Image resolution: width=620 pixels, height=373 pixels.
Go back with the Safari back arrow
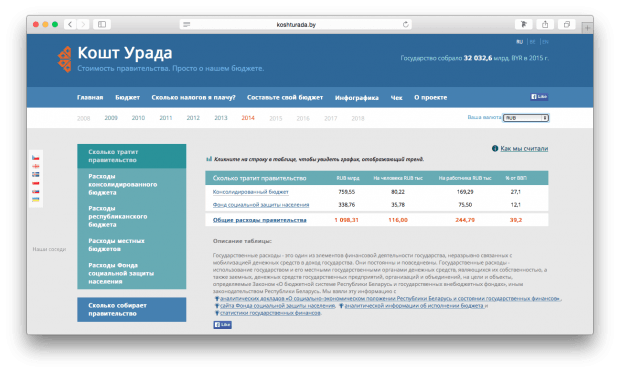point(70,25)
